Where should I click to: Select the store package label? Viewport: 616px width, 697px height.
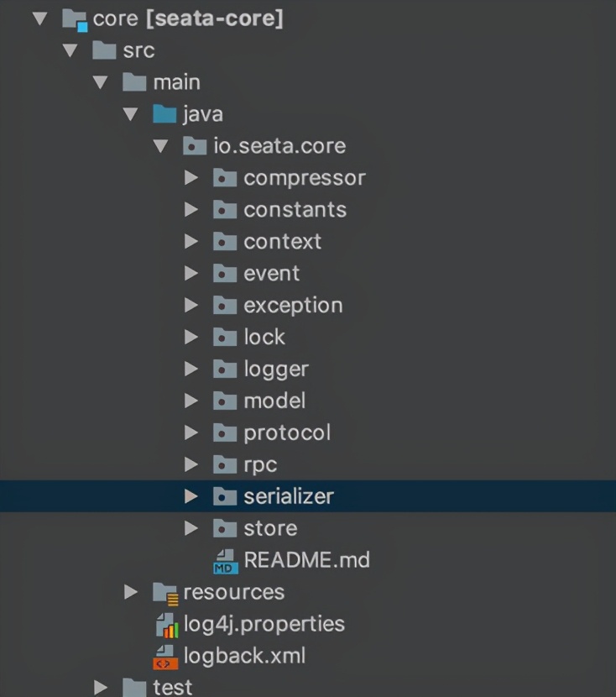(x=270, y=528)
